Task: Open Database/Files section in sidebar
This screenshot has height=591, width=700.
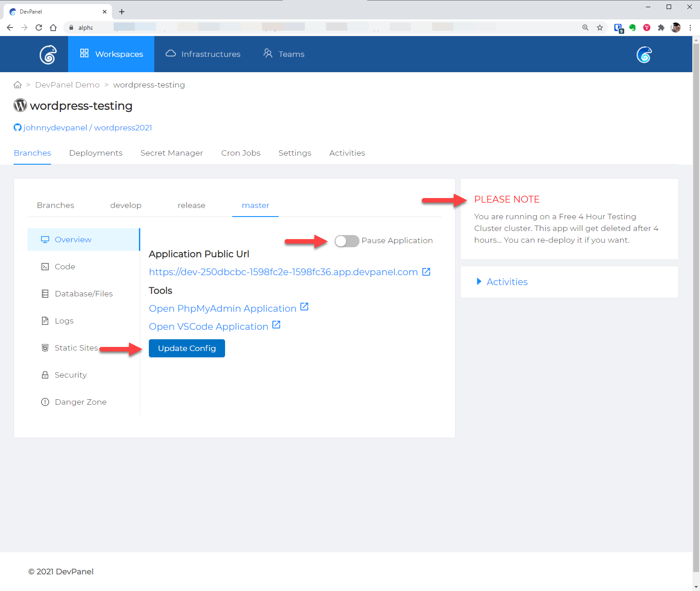Action: (83, 294)
